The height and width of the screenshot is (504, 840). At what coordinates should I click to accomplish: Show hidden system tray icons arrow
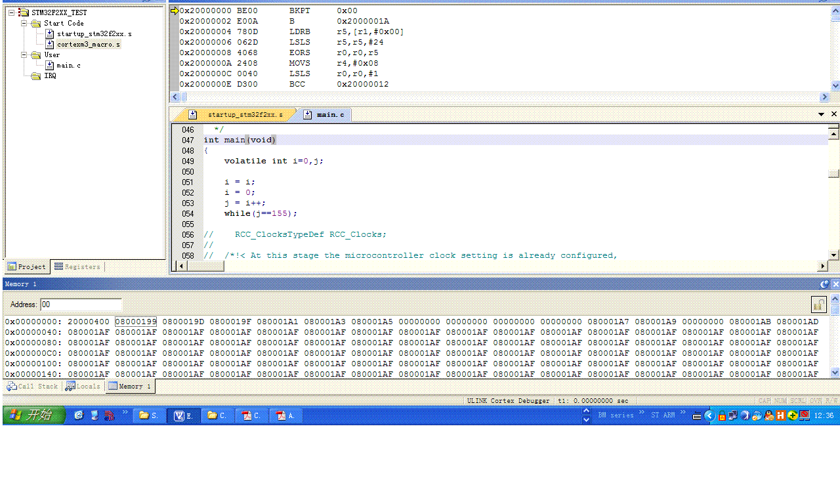coord(709,415)
